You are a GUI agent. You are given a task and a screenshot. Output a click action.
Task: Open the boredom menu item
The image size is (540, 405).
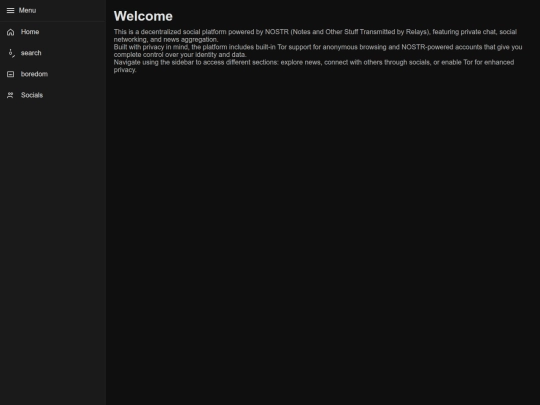53,74
